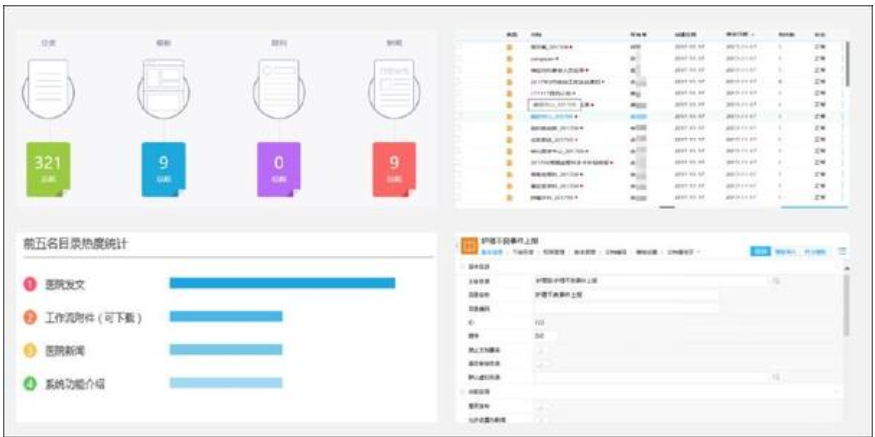
Task: Click the picker icon beside the 护理部 parent directory field
Action: pos(776,281)
